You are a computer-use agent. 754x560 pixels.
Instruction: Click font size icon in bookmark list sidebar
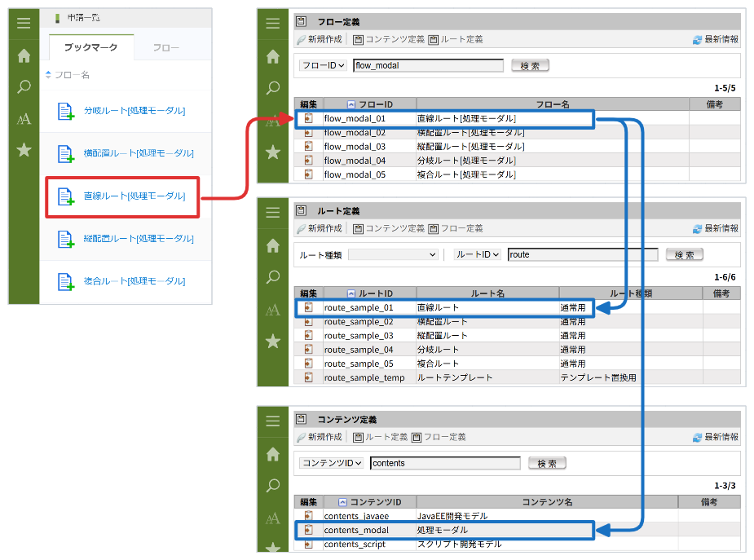tap(24, 119)
